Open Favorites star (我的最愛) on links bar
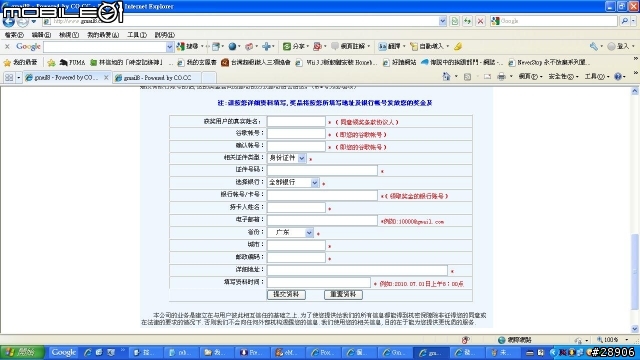The image size is (640, 360). pos(20,62)
